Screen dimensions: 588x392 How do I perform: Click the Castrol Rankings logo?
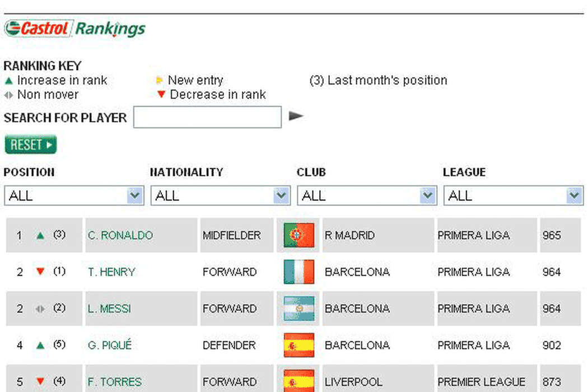pos(74,29)
